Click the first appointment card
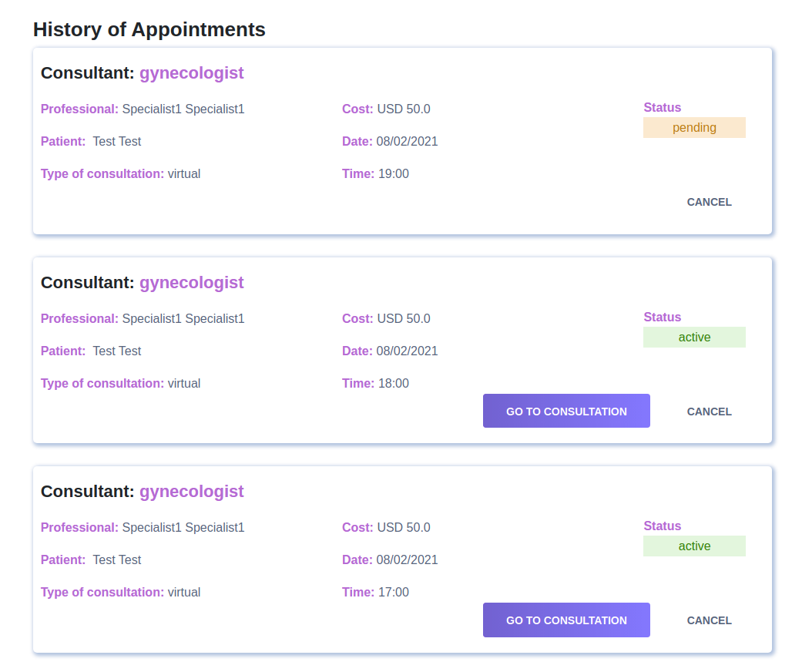 pos(403,141)
